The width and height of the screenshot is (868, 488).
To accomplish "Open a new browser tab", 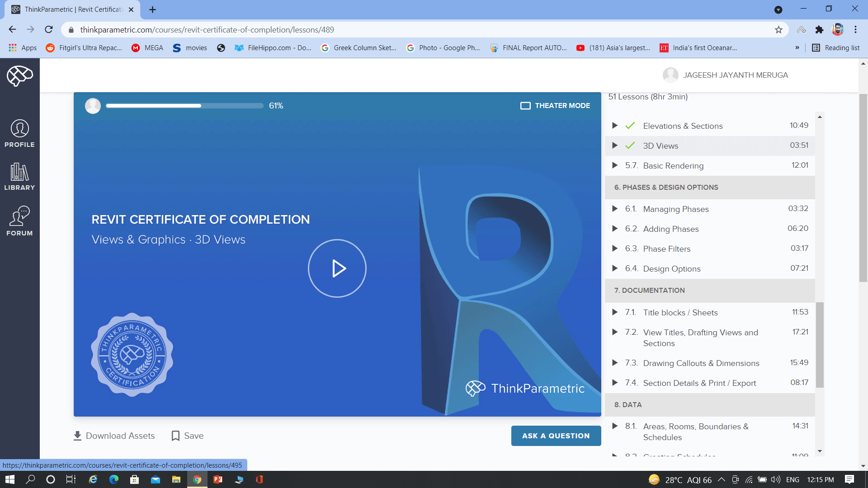I will click(152, 9).
